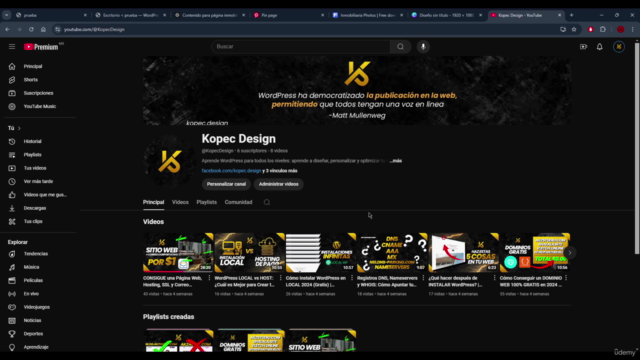640x360 pixels.
Task: Open options for DOMINIO WEB GRATIS video
Action: tap(566, 278)
